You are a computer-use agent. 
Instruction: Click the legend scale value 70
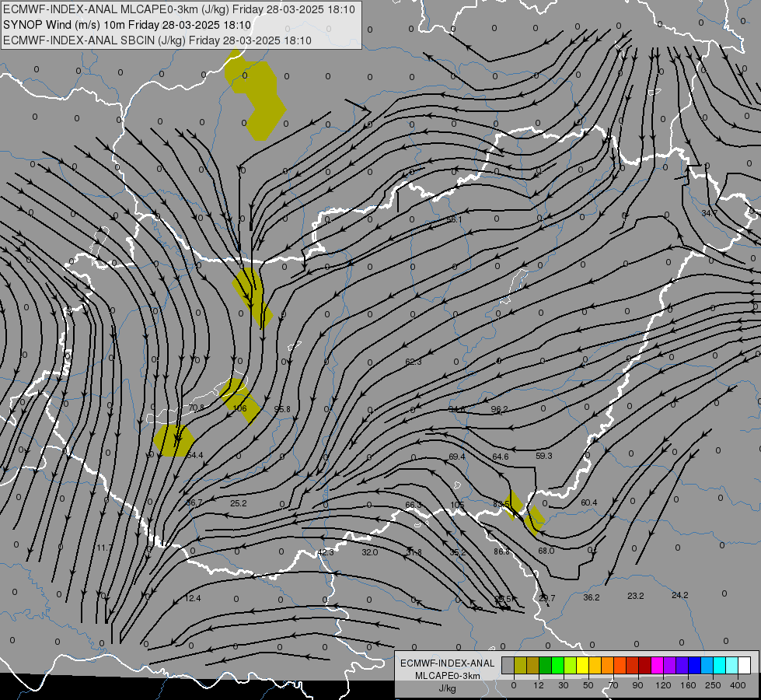point(613,685)
